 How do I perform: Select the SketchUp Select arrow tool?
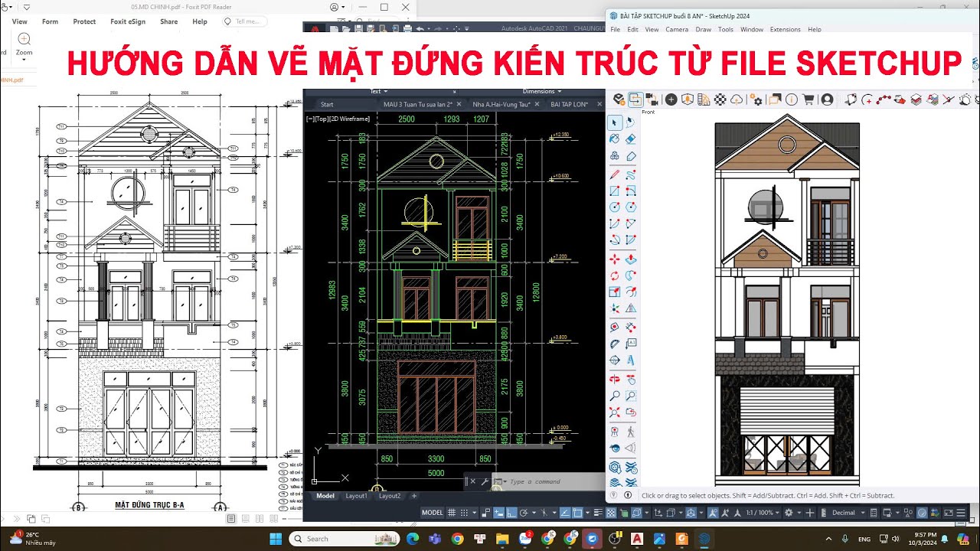[615, 122]
